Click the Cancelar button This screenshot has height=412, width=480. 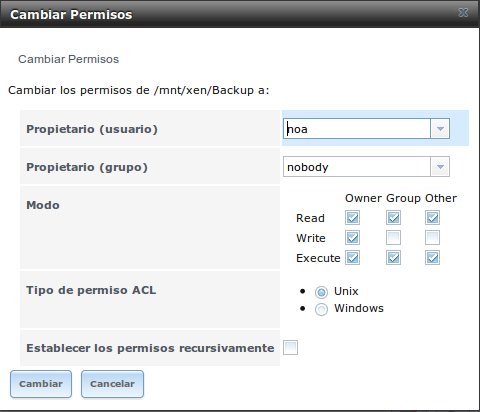(112, 384)
